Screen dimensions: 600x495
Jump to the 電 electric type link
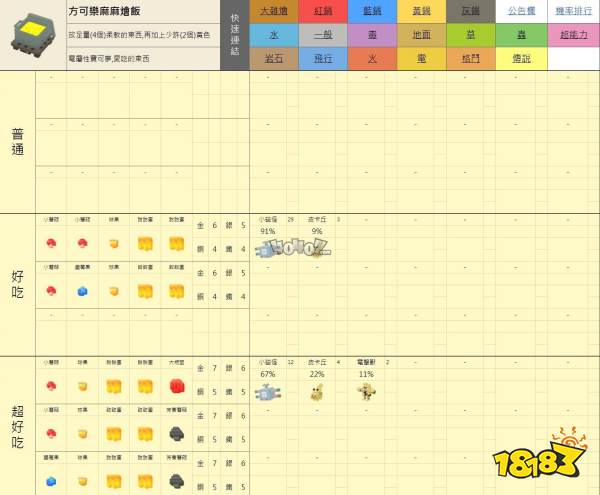[421, 59]
